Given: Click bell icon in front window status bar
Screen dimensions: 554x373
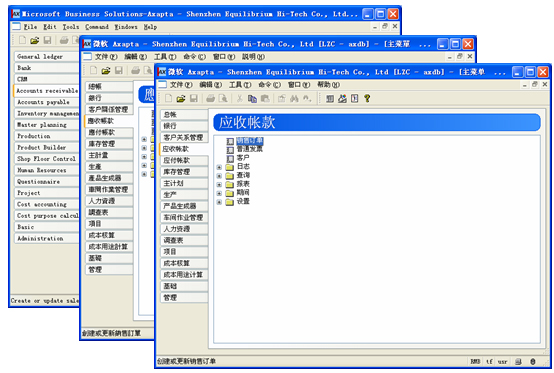Looking at the screenshot, I should [x=533, y=361].
